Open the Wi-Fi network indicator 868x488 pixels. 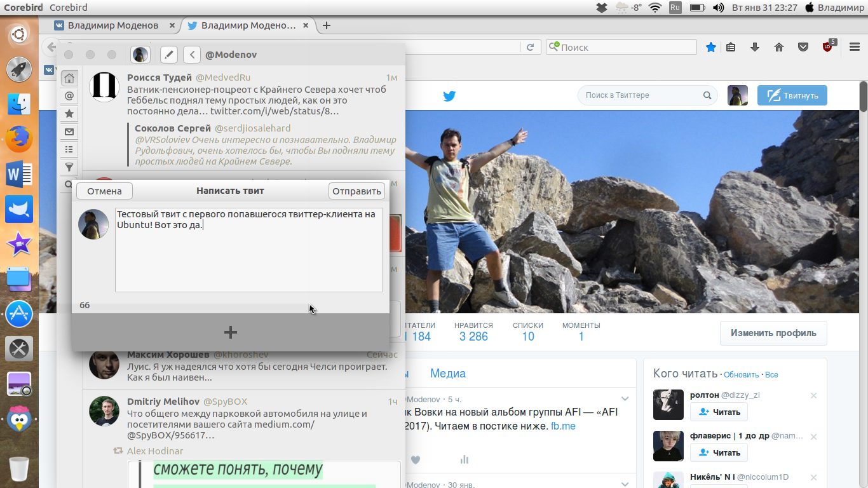tap(655, 8)
